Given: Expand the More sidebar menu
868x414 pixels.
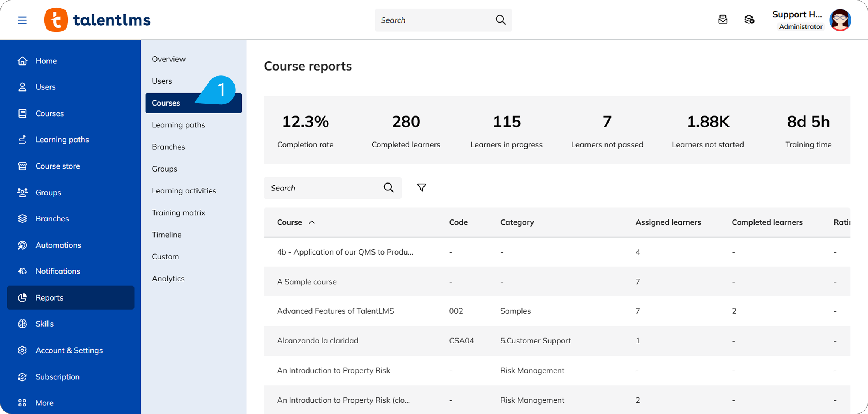Looking at the screenshot, I should click(44, 403).
